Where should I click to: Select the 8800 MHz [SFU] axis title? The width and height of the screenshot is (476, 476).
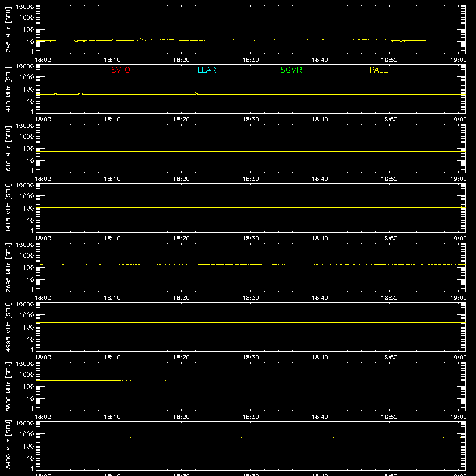click(x=8, y=386)
